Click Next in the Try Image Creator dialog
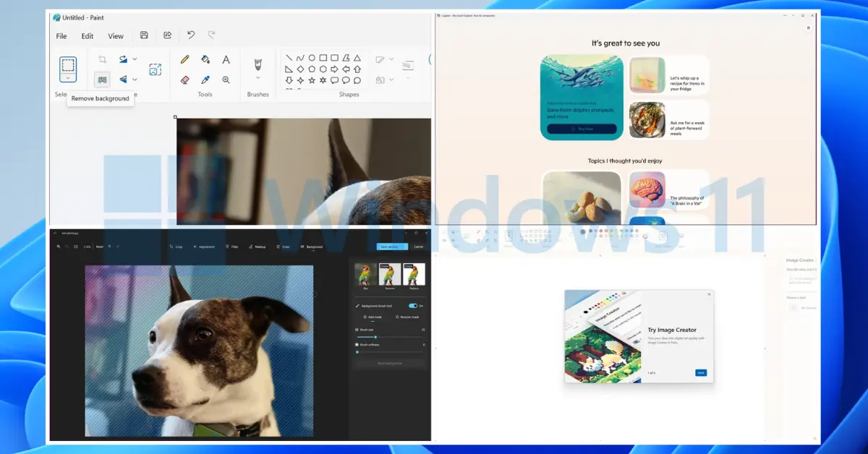This screenshot has width=868, height=454. tap(701, 372)
